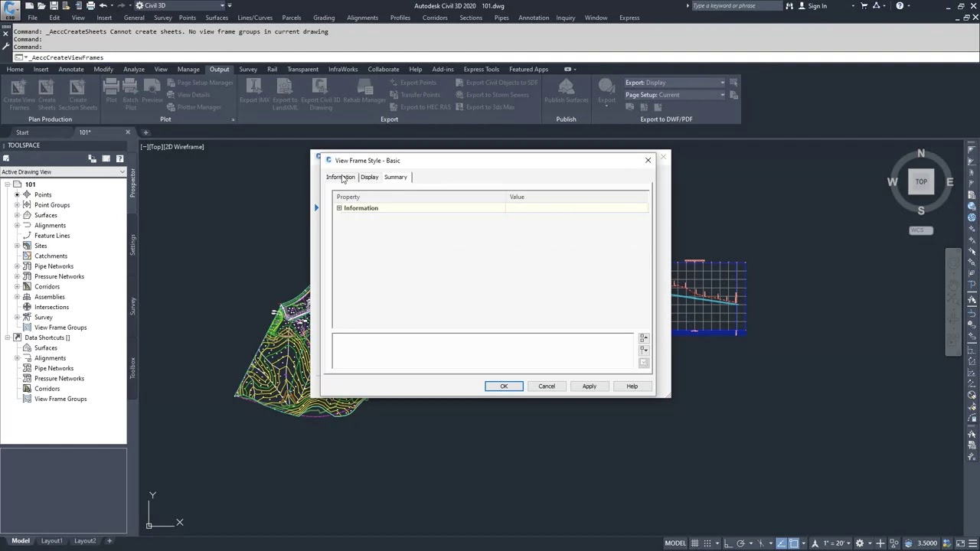This screenshot has width=980, height=551.
Task: Select the Points item in Prospector
Action: coord(43,194)
